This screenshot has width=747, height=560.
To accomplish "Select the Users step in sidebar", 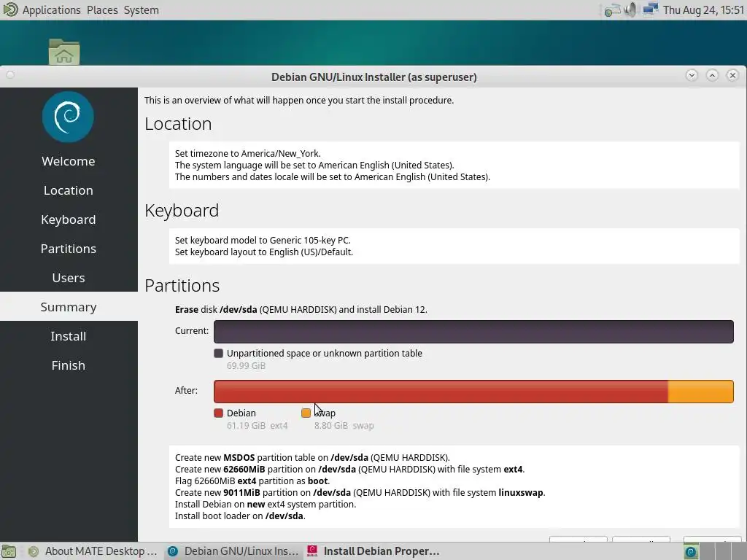I will coord(69,278).
